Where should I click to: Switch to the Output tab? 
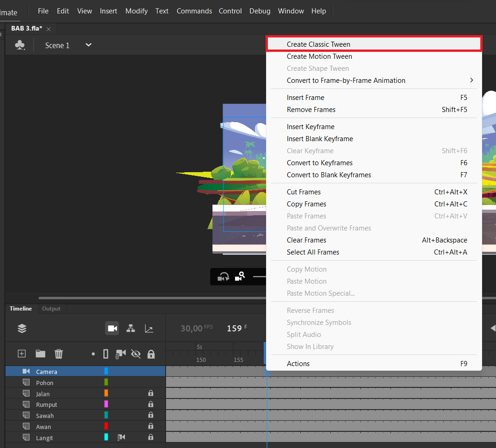click(x=51, y=309)
